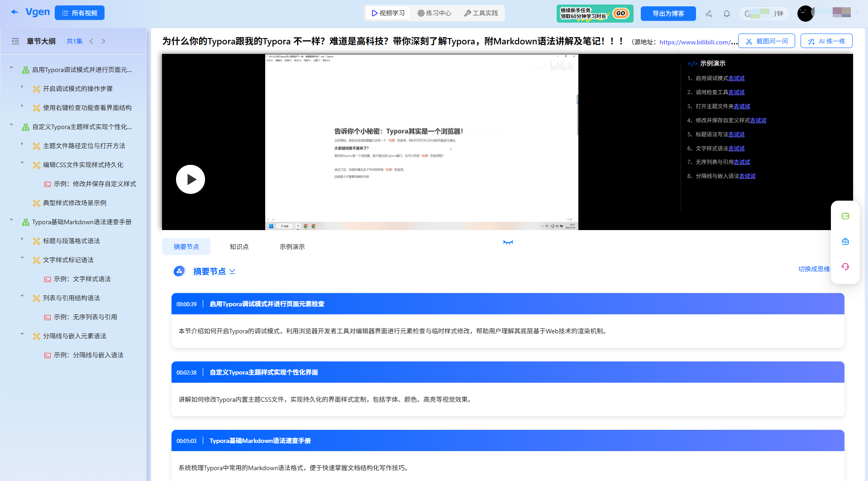
Task: Select 示例：无序列表与引用 outline item
Action: [x=85, y=317]
